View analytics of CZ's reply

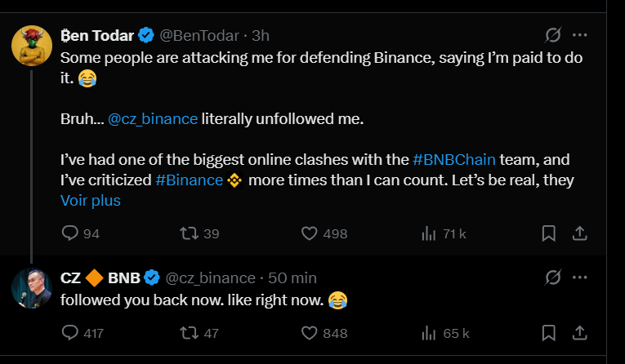click(428, 333)
